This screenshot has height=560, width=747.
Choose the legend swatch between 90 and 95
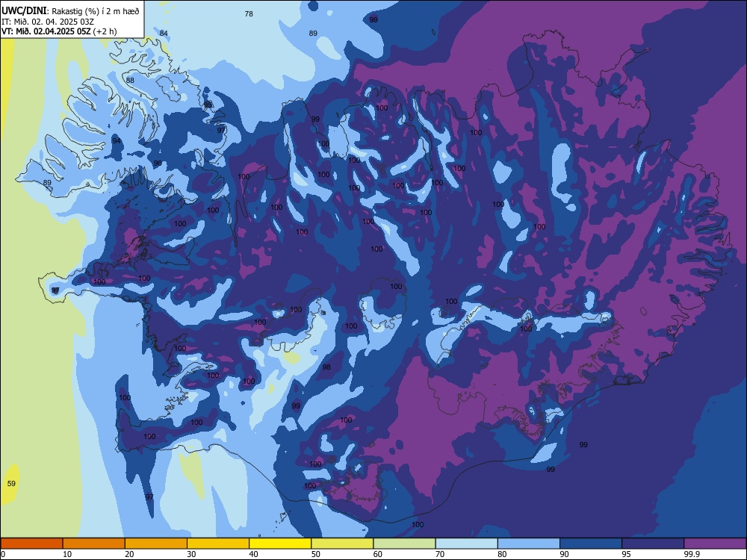591,544
